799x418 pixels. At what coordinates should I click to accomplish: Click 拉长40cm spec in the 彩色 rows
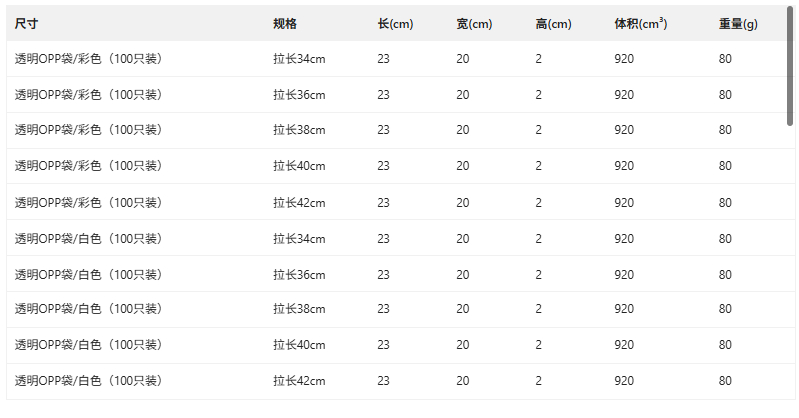click(x=299, y=166)
